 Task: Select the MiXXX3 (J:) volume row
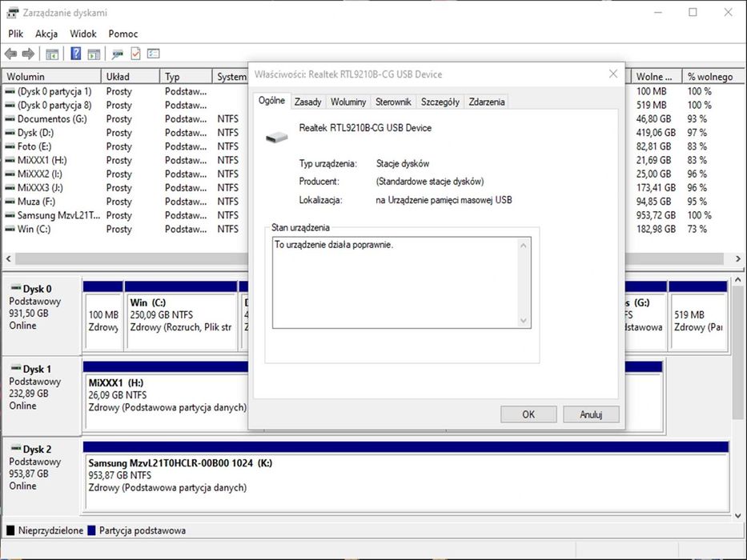(x=125, y=188)
